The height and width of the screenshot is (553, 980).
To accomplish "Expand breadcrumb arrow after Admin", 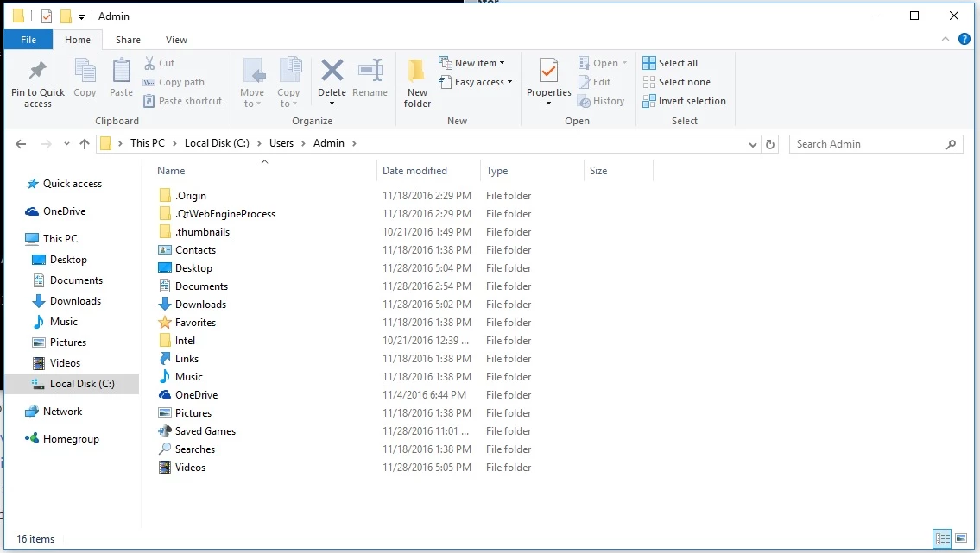I will click(x=354, y=143).
